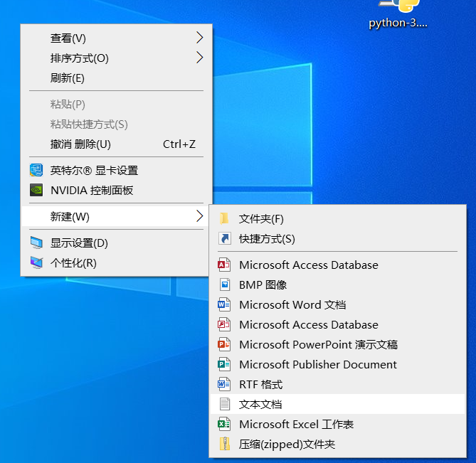476x463 pixels.
Task: Click the personalization icon
Action: tap(36, 262)
